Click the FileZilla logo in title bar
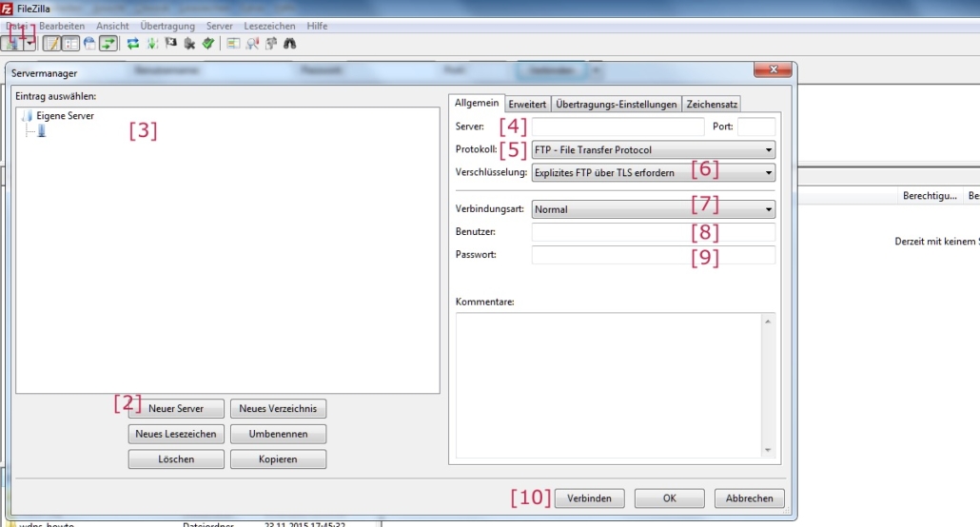 coord(7,9)
